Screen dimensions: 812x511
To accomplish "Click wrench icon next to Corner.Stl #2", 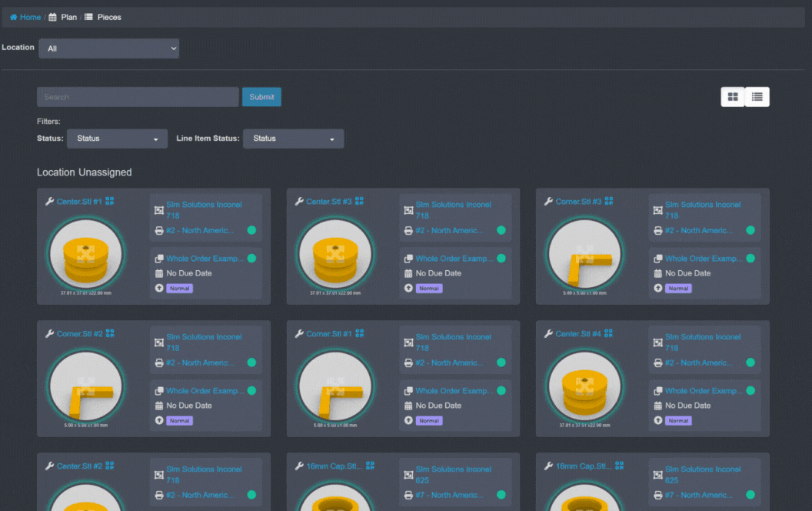I will [50, 334].
